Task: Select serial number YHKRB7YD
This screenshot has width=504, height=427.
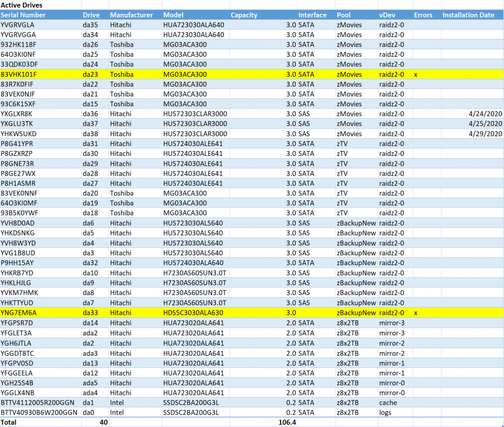Action: click(x=17, y=273)
